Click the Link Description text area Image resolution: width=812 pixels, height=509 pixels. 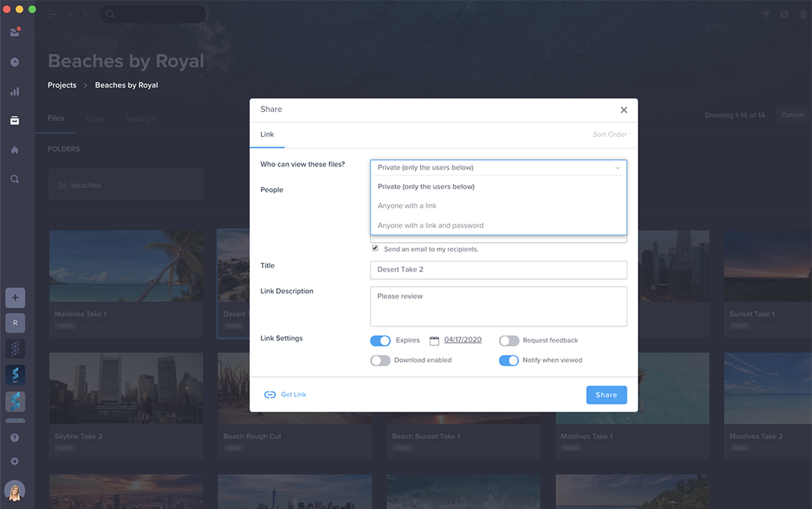pos(498,306)
